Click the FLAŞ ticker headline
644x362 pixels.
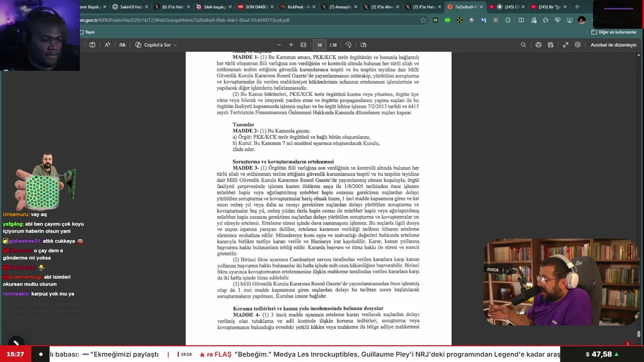click(x=380, y=354)
